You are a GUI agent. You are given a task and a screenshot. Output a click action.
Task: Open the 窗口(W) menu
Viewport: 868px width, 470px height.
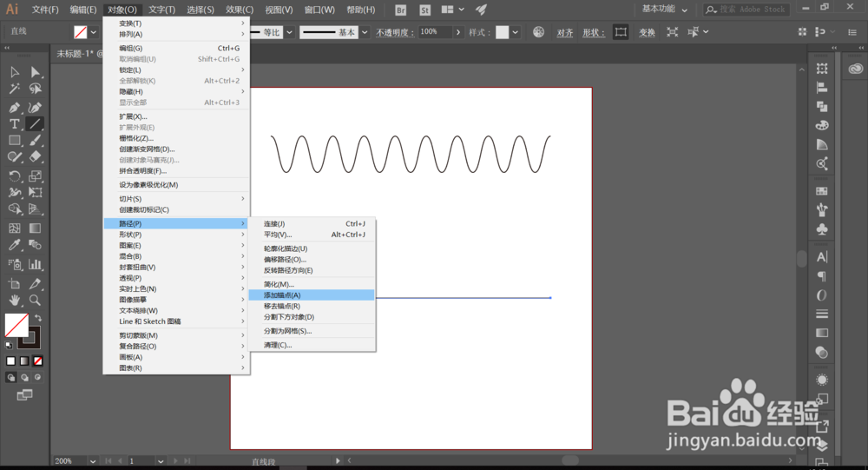319,10
